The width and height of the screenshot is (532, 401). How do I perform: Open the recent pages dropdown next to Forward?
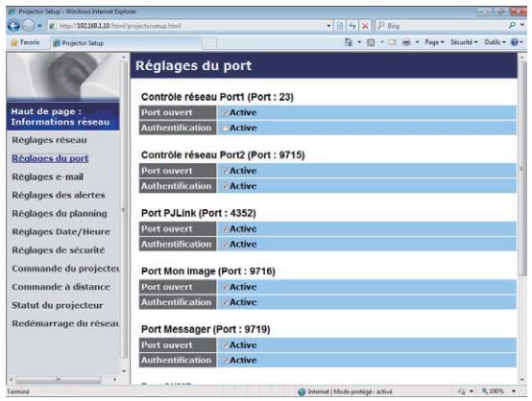[x=39, y=26]
